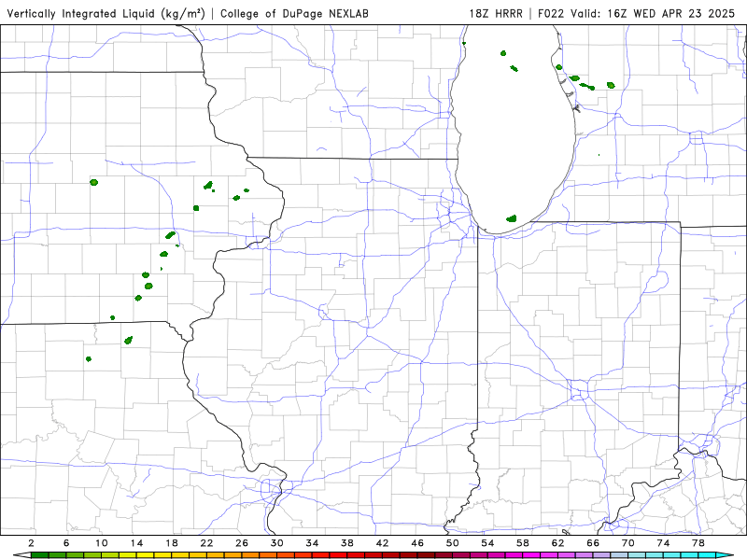This screenshot has width=747, height=560.
Task: Click the "Vertically Integrated Liquid (kg/m²)" title
Action: [106, 13]
